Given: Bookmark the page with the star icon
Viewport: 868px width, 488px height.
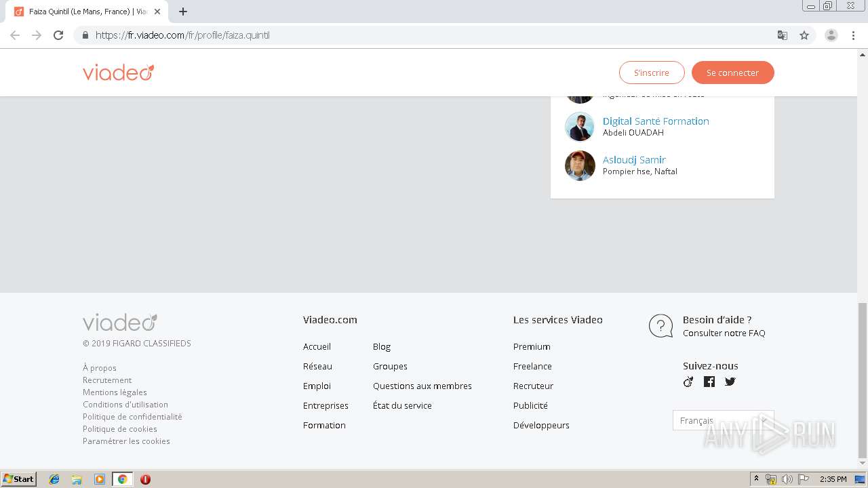Looking at the screenshot, I should point(804,35).
